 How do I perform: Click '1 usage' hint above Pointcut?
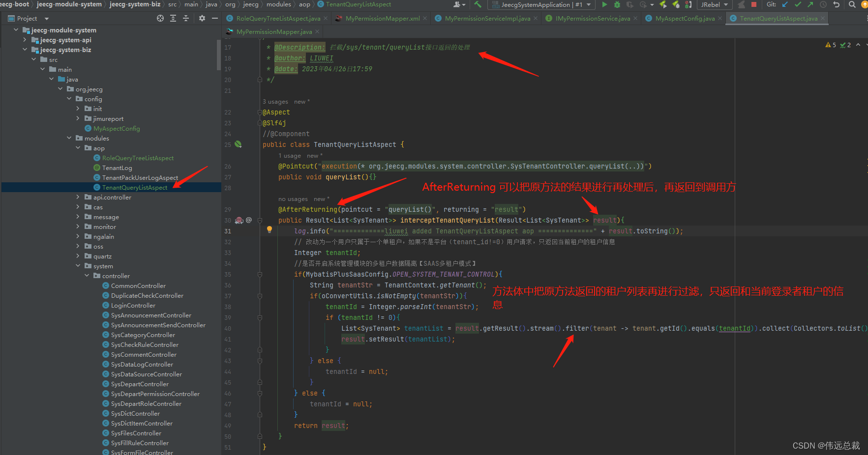[x=290, y=156]
